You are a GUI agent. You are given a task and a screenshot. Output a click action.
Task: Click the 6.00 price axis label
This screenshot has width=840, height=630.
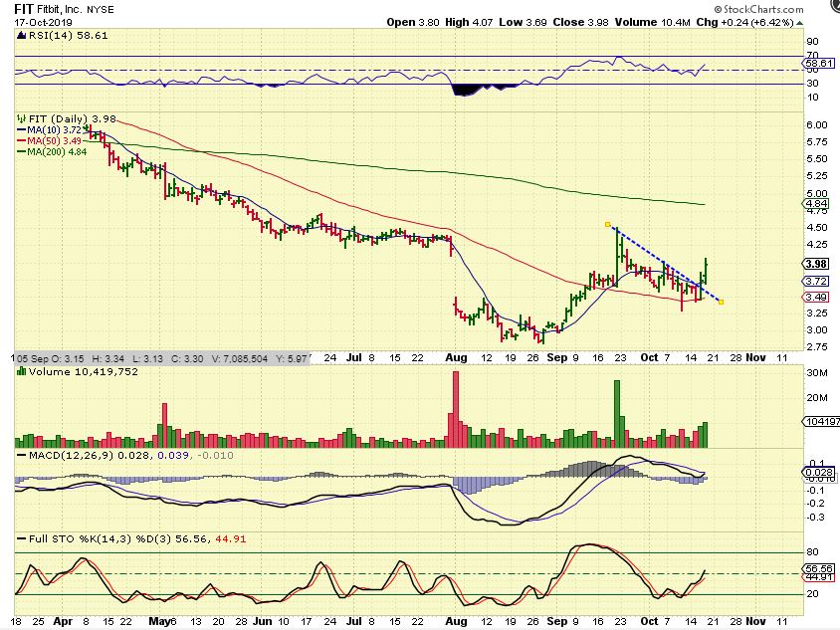click(816, 124)
